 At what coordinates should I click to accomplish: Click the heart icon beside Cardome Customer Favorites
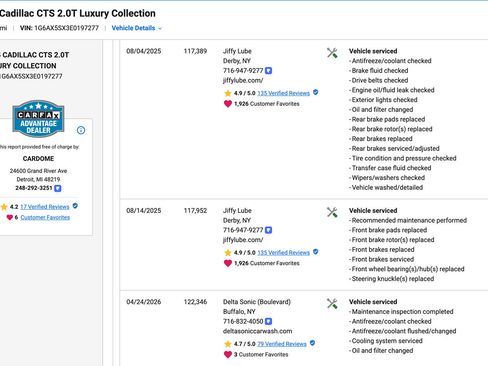pyautogui.click(x=10, y=217)
